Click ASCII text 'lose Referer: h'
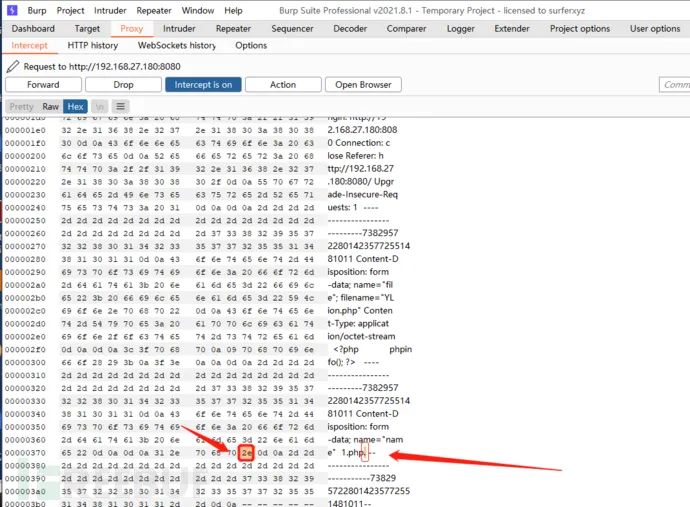690x507 pixels. 356,156
